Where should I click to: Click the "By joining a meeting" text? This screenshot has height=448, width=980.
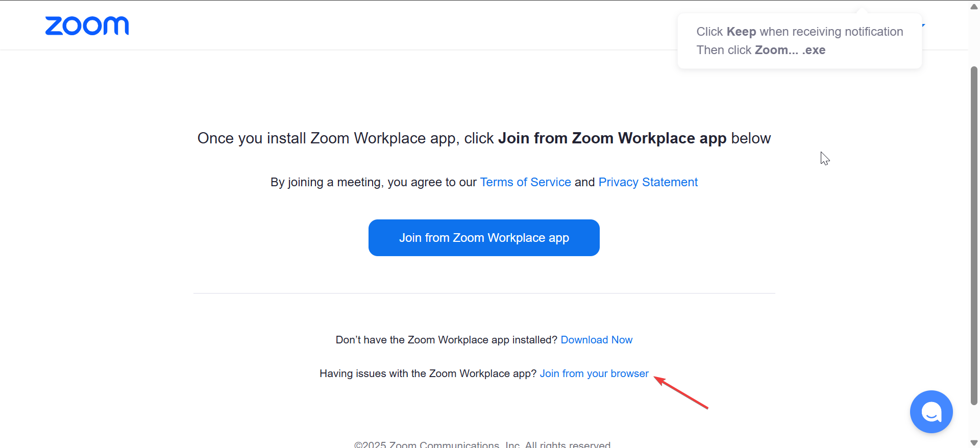[x=373, y=182]
